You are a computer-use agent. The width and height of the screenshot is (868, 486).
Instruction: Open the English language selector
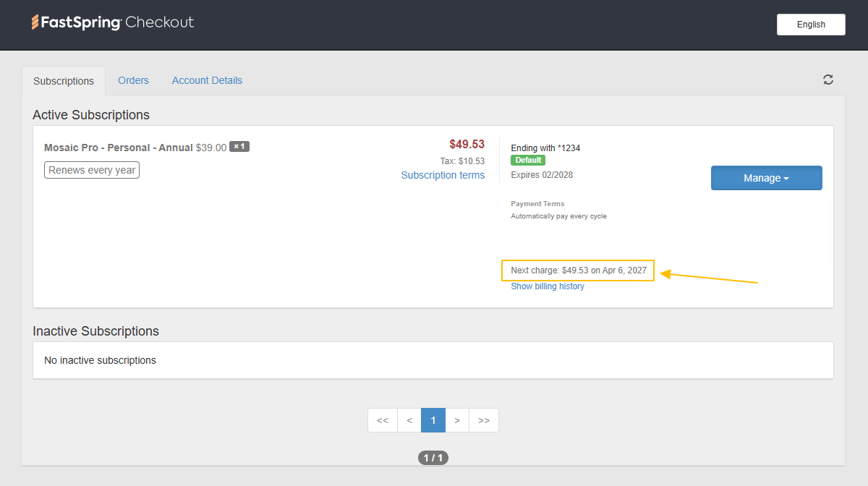811,25
